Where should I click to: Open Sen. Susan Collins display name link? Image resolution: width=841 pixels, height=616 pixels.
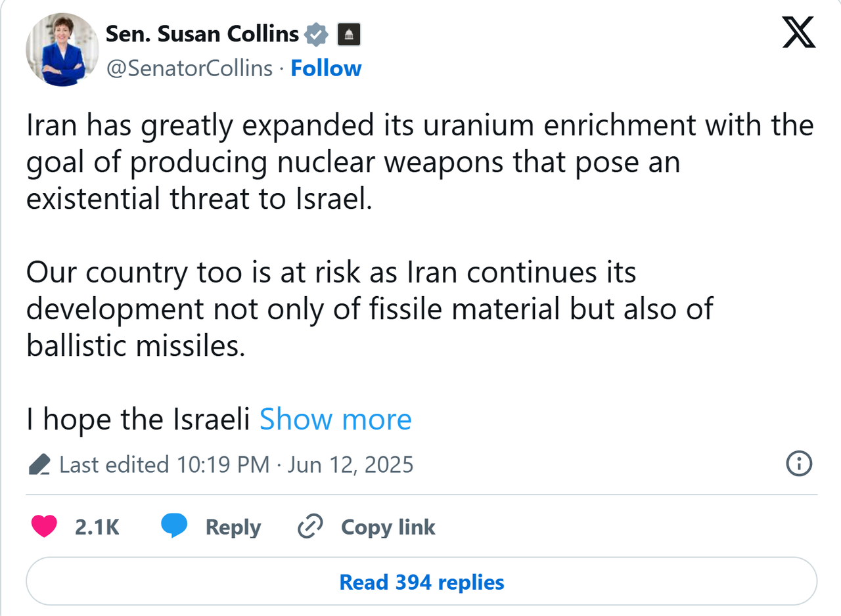click(202, 34)
